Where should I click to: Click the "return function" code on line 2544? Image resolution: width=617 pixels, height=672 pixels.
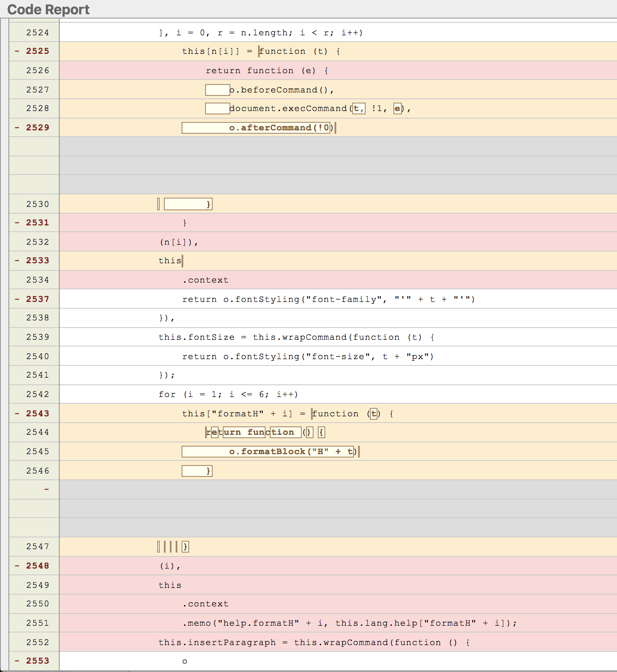pos(250,432)
